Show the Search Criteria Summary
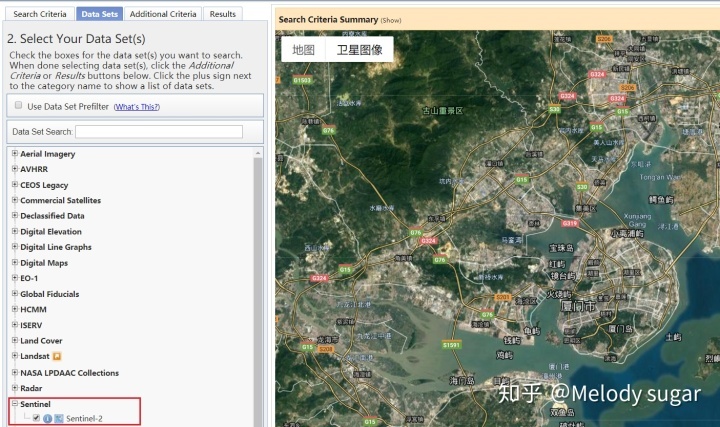Image resolution: width=720 pixels, height=427 pixels. click(391, 20)
